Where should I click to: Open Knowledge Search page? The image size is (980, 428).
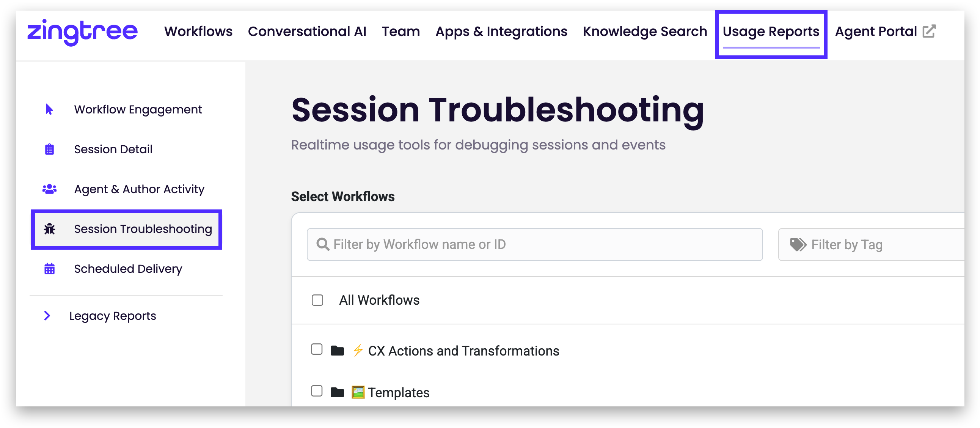click(645, 31)
